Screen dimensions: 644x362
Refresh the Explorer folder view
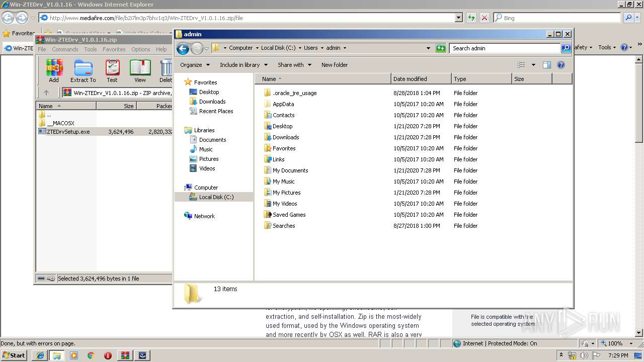[441, 48]
